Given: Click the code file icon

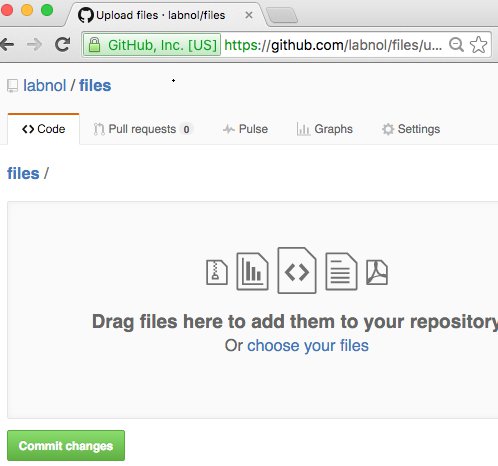Looking at the screenshot, I should click(x=297, y=270).
